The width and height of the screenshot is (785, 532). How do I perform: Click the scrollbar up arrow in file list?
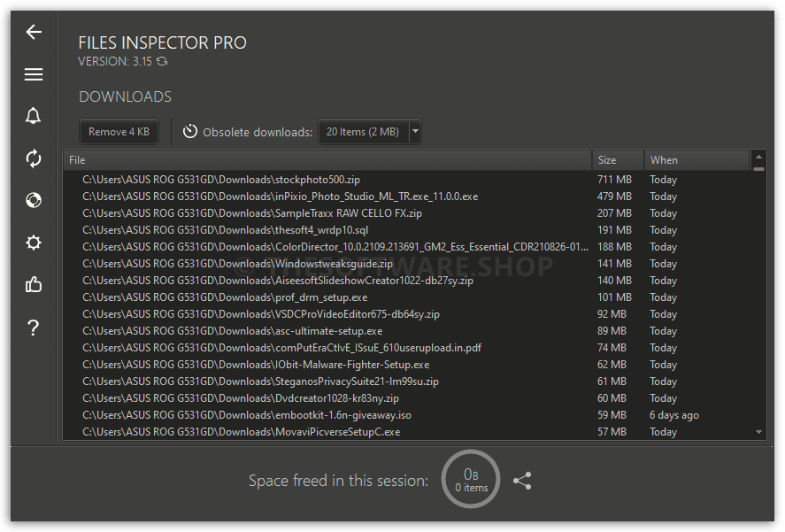point(759,157)
